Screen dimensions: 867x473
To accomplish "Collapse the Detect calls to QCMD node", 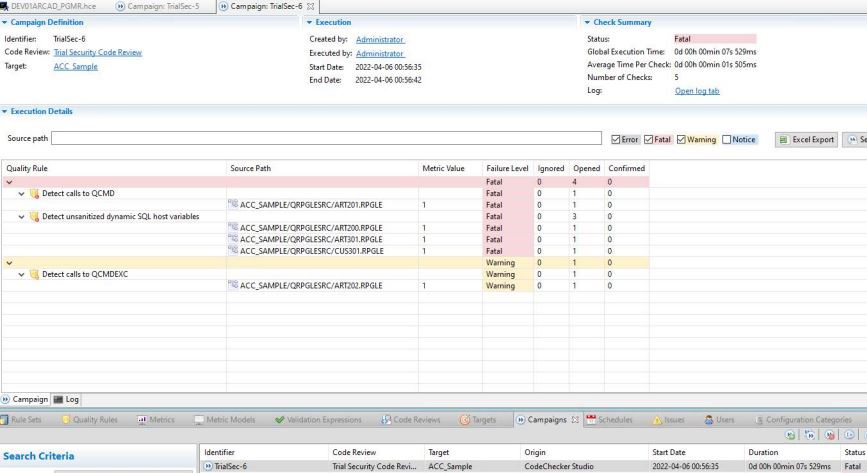I will pos(21,194).
